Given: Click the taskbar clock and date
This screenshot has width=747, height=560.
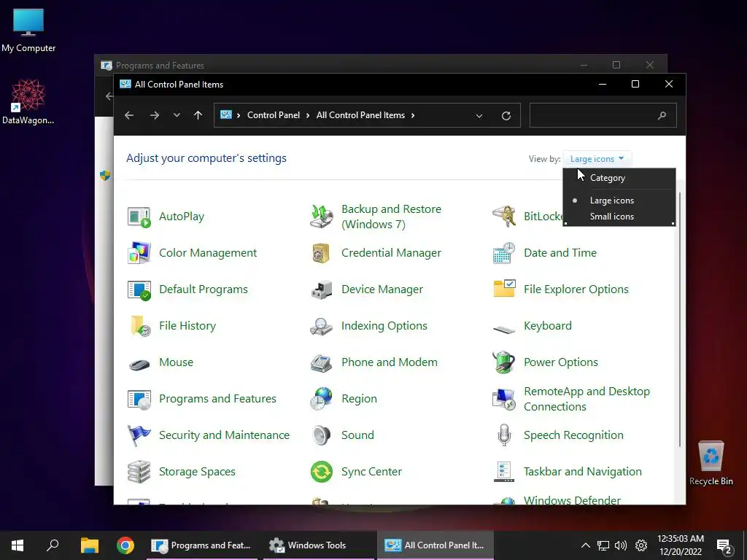Looking at the screenshot, I should click(x=681, y=545).
